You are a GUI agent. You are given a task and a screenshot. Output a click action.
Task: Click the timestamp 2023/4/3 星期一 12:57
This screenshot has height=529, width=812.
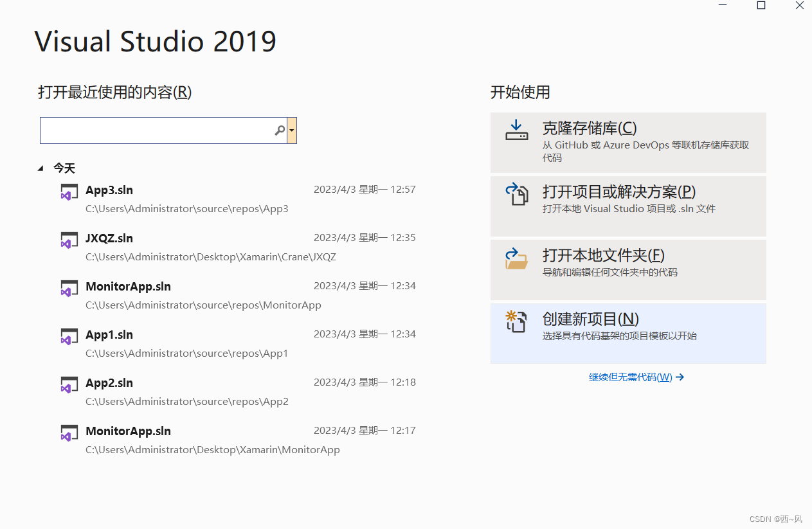click(x=365, y=190)
